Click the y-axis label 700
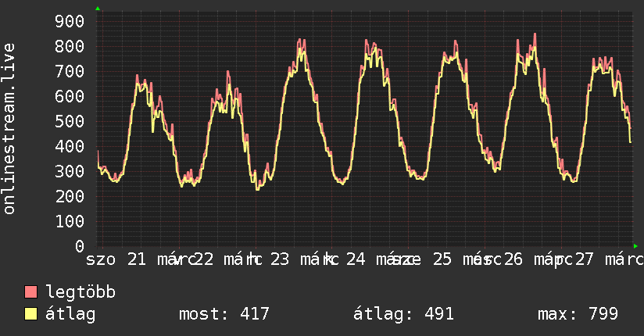 (x=70, y=71)
